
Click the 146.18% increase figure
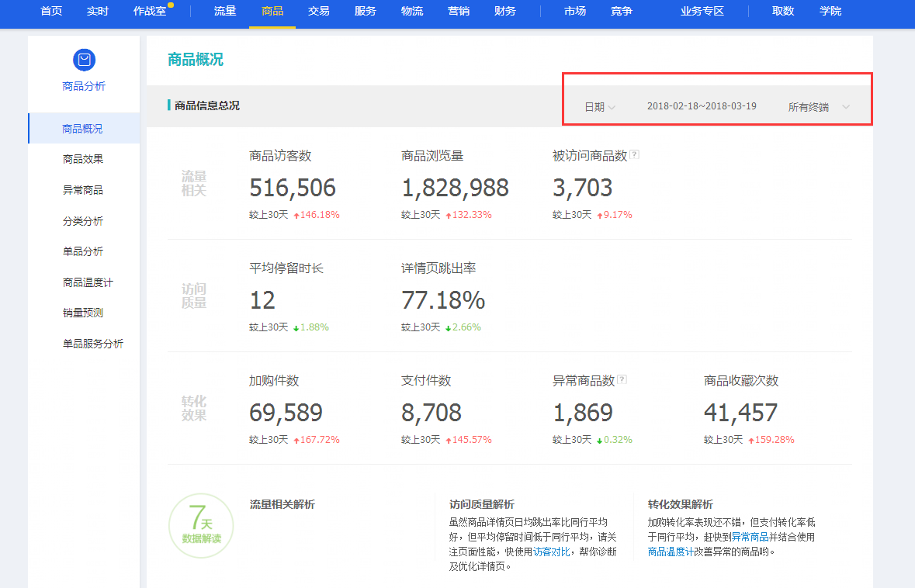pyautogui.click(x=319, y=215)
